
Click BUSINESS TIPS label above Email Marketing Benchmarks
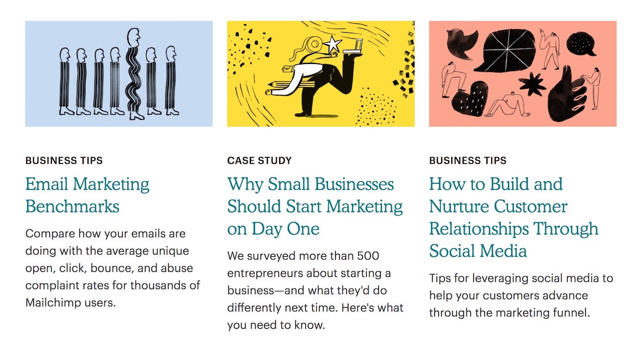[x=64, y=161]
